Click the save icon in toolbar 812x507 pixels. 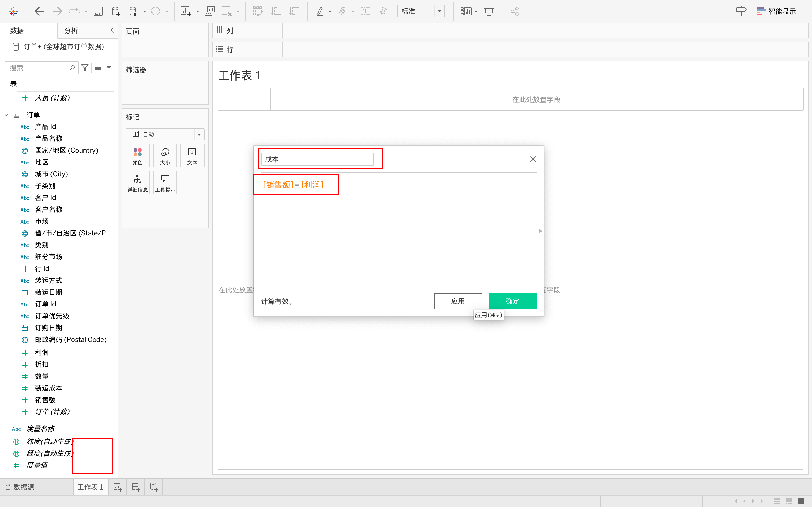[x=98, y=11]
